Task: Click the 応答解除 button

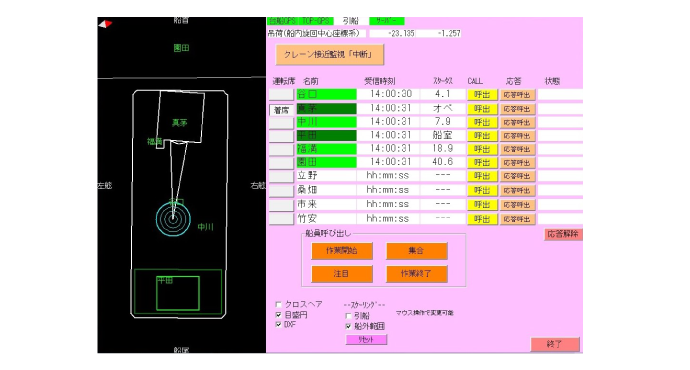Action: pos(563,234)
